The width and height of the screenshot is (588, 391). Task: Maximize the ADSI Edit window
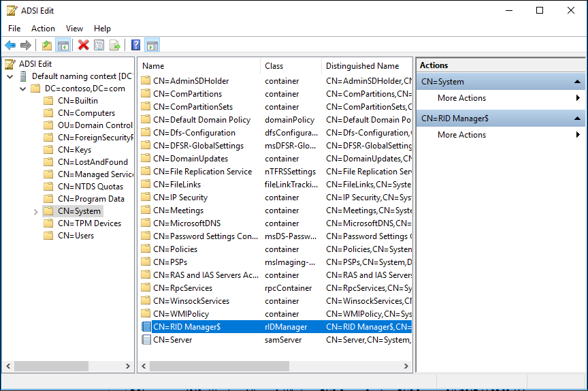[539, 10]
